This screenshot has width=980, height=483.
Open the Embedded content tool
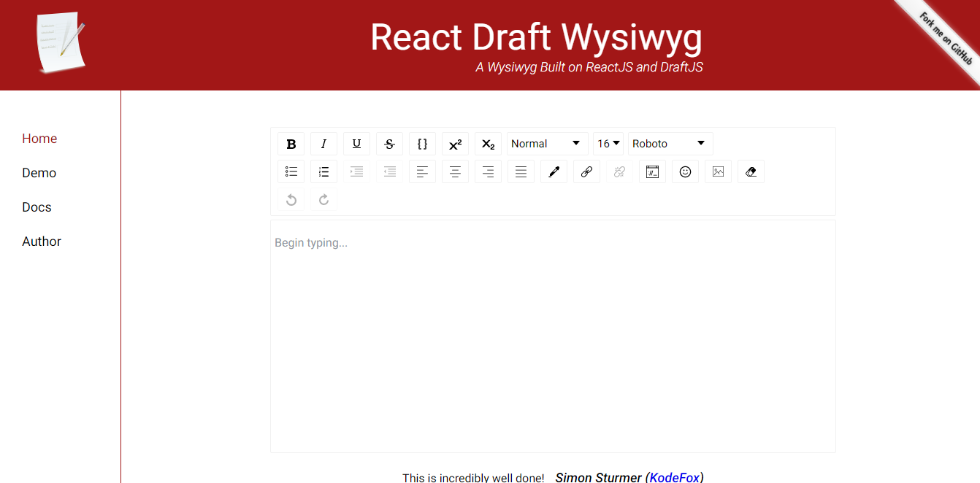652,171
